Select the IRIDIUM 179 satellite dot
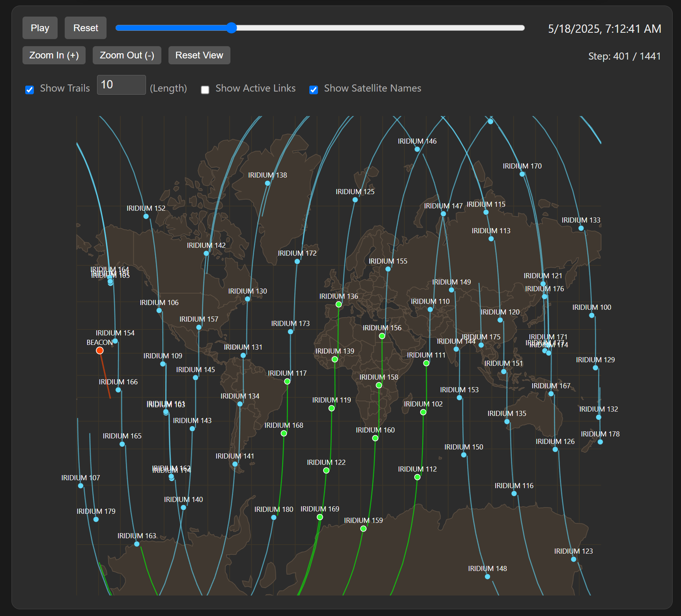This screenshot has width=681, height=616. tap(96, 519)
